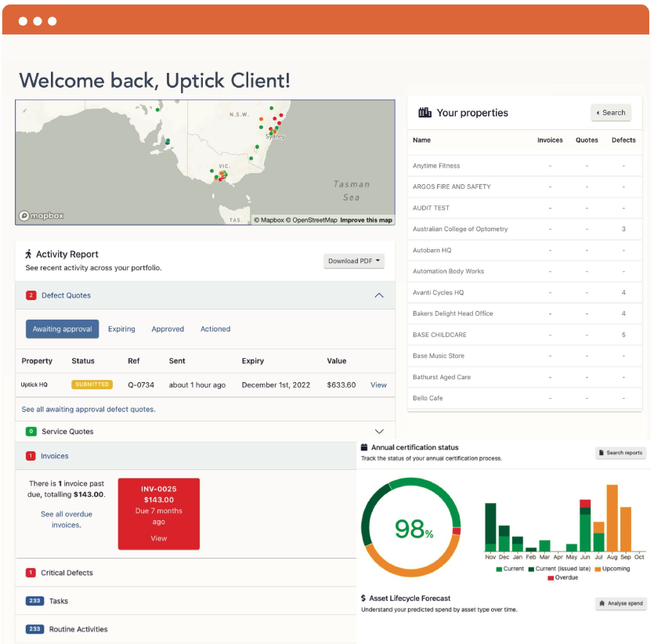Click the red 2 badge on Defect Quotes

click(31, 295)
